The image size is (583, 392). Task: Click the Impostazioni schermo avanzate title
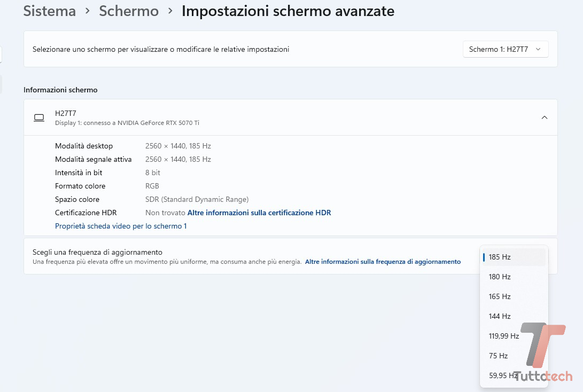coord(288,11)
